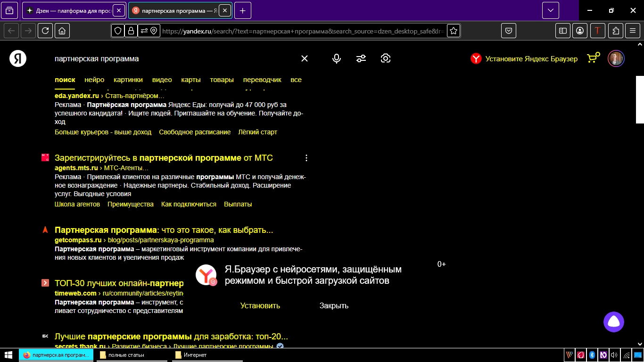
Task: Open the Bluetooth tray icon
Action: (592, 355)
